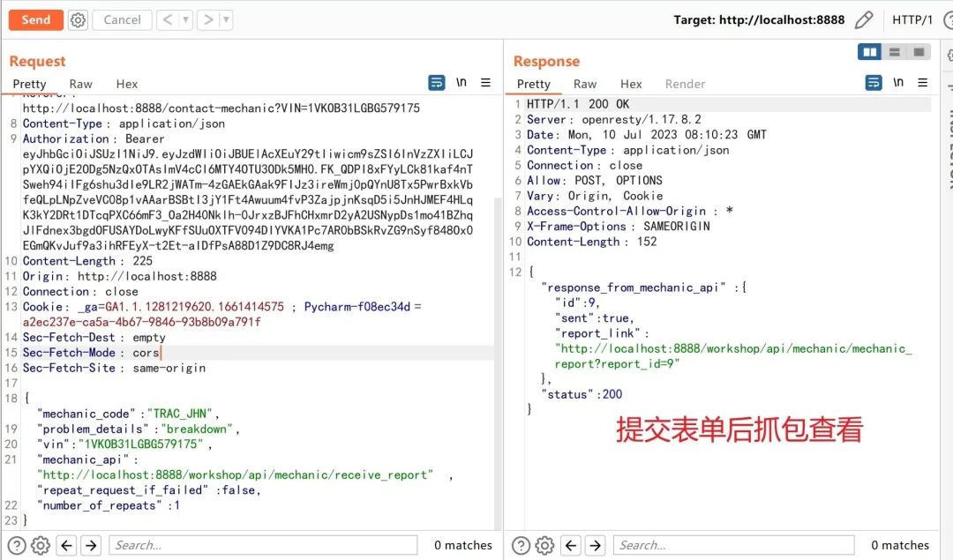Open help icon below Response panel
Viewport: 953px width, 560px height.
(521, 545)
